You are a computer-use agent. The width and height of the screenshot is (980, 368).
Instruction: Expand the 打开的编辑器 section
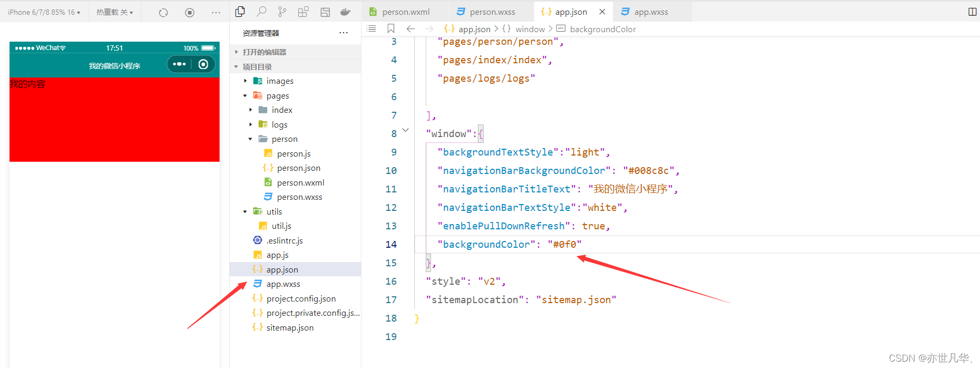[264, 52]
